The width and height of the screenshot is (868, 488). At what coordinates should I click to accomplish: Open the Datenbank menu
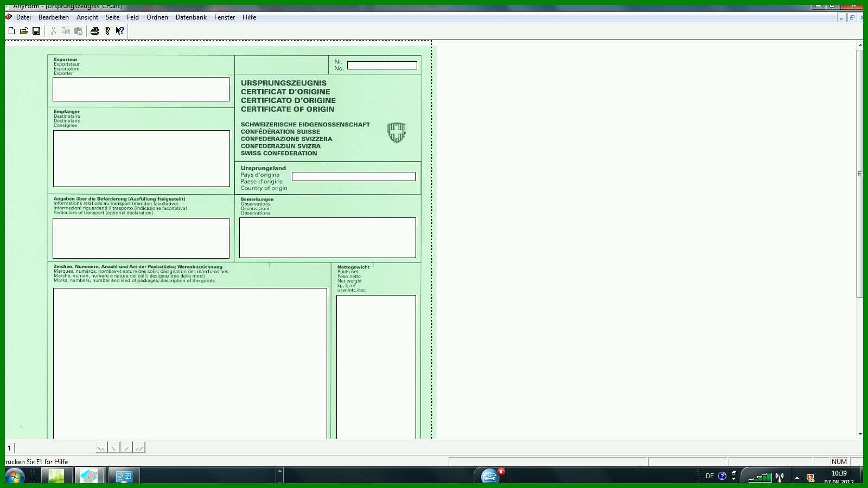pos(191,17)
